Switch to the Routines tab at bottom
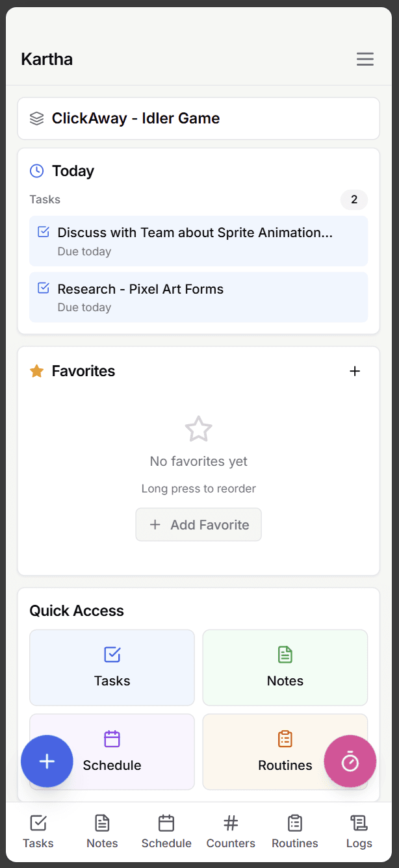Image resolution: width=399 pixels, height=868 pixels. (294, 824)
